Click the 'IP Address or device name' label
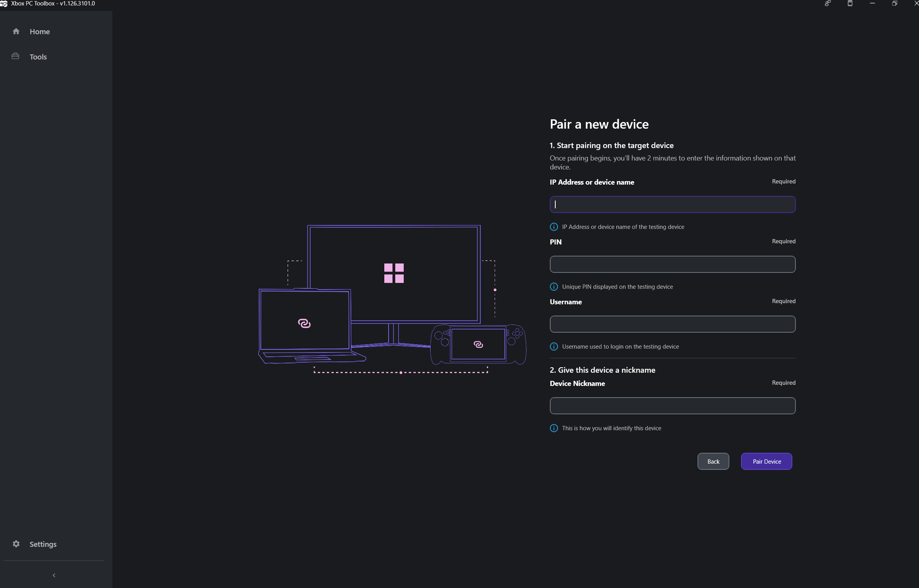The image size is (919, 588). 592,182
